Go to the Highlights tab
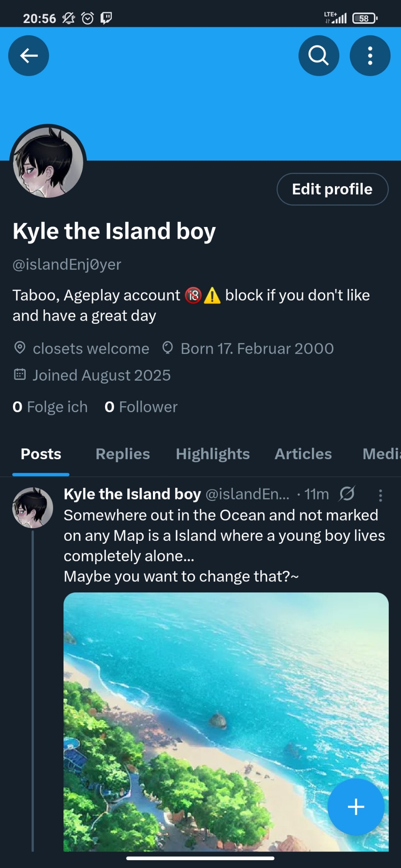 212,454
